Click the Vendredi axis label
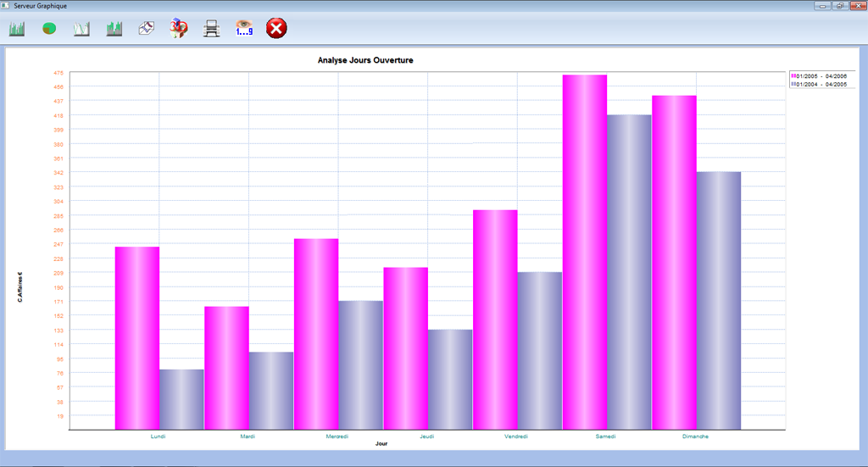868x467 pixels. pos(516,436)
